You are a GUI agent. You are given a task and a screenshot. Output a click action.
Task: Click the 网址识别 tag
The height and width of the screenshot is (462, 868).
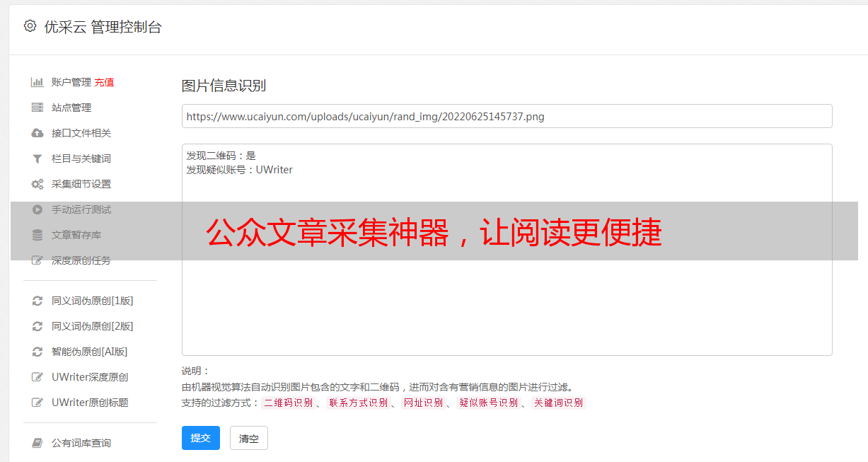(423, 403)
